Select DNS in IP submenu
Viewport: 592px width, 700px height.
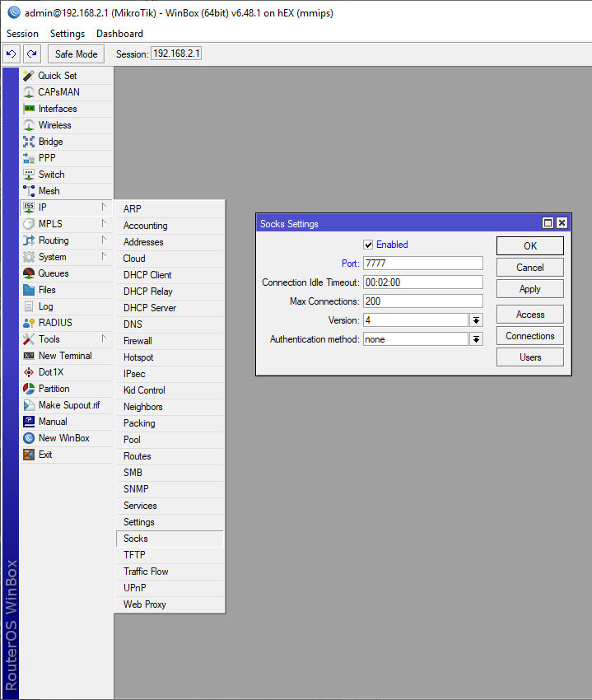point(170,324)
